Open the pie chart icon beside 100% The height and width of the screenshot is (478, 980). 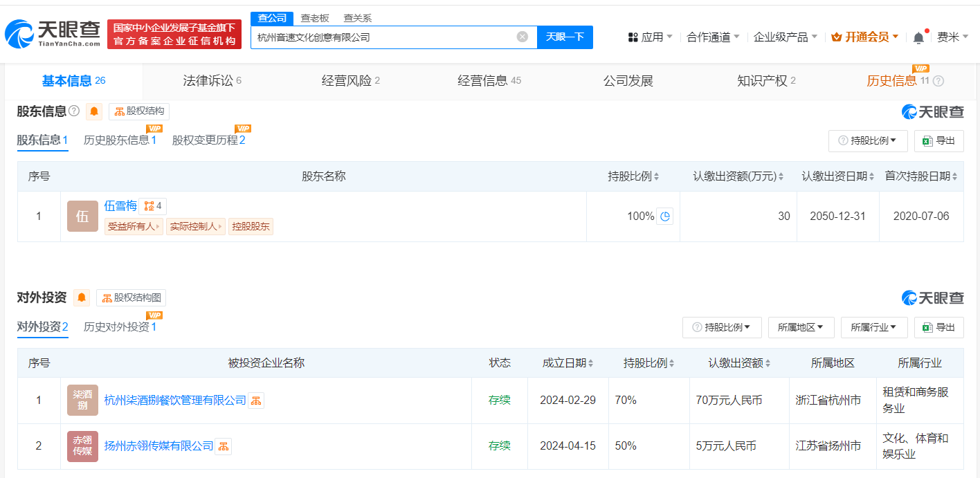coord(664,217)
